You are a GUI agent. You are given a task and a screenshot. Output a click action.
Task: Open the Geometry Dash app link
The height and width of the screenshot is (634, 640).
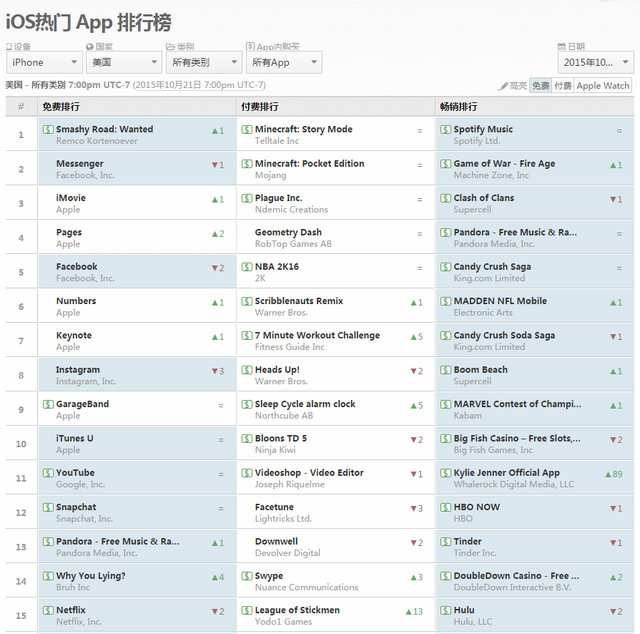click(288, 232)
